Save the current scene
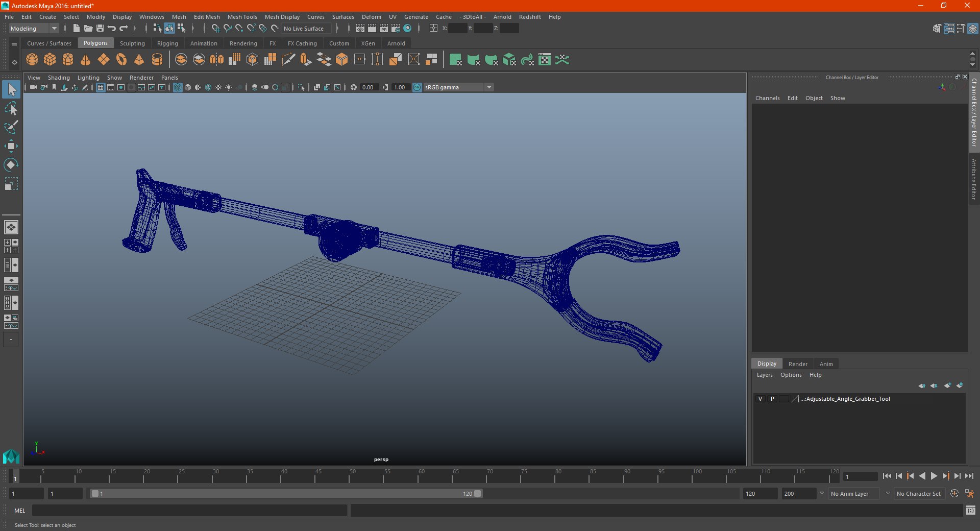980x531 pixels. [x=100, y=29]
